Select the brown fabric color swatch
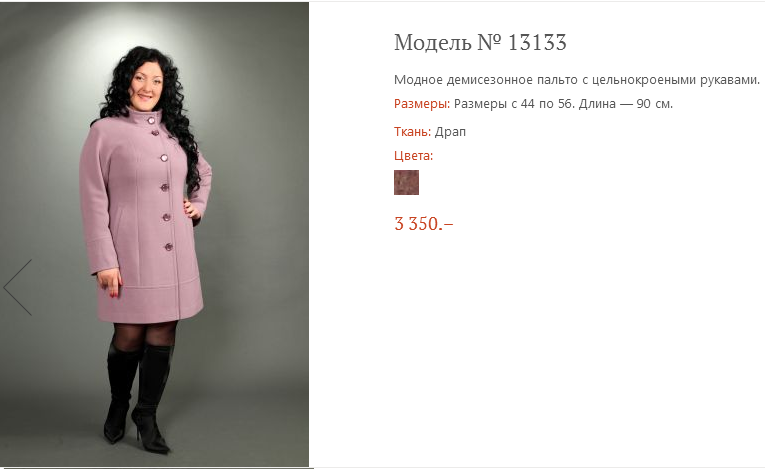This screenshot has width=765, height=474. click(x=406, y=182)
